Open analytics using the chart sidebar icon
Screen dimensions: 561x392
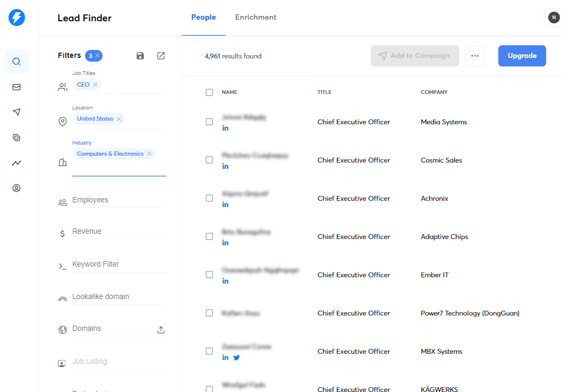(x=16, y=163)
